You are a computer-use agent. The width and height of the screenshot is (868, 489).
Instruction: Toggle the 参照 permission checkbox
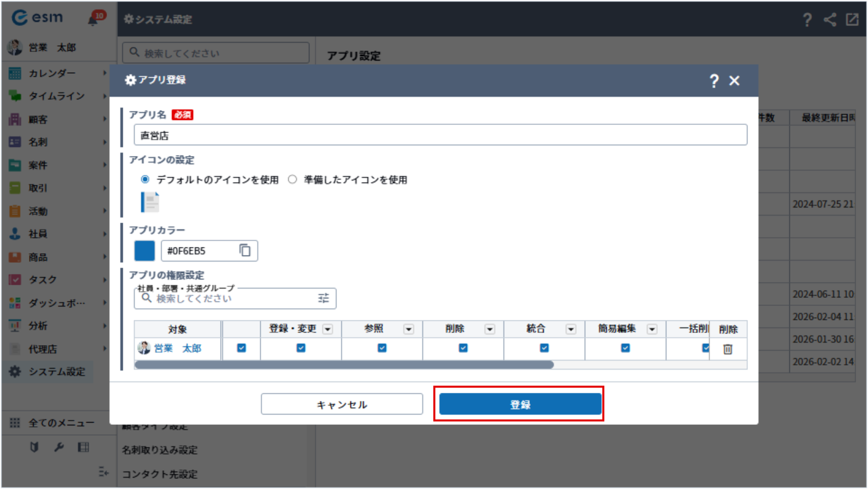click(382, 348)
